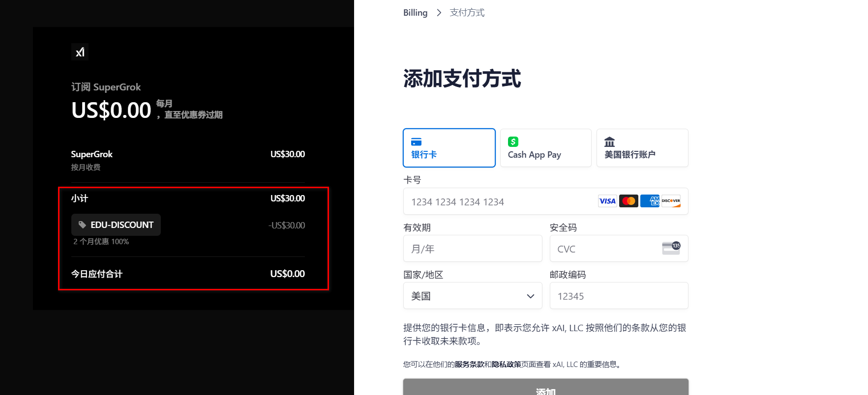Click the EDU-DISCOUNT coupon tag

[x=116, y=225]
